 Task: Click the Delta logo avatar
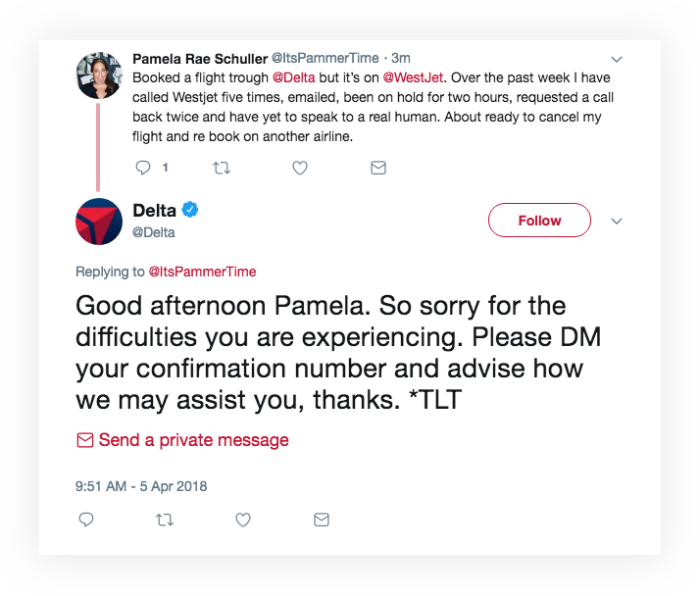[99, 221]
